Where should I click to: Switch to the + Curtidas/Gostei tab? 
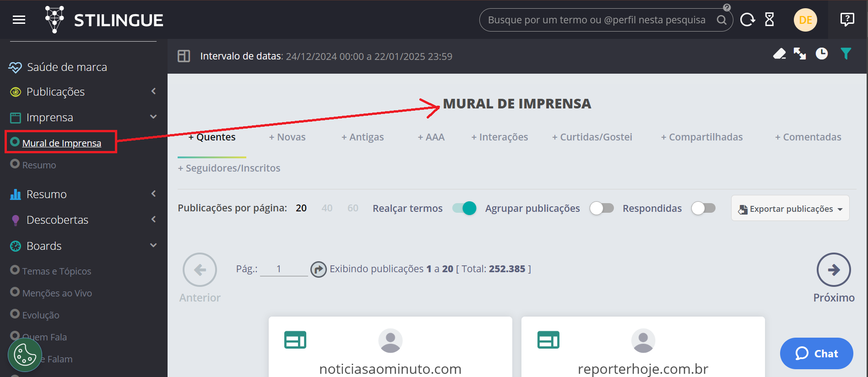592,137
